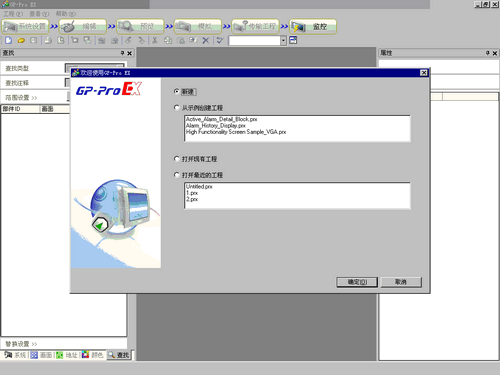
Task: Click the 确定 button
Action: tap(357, 282)
